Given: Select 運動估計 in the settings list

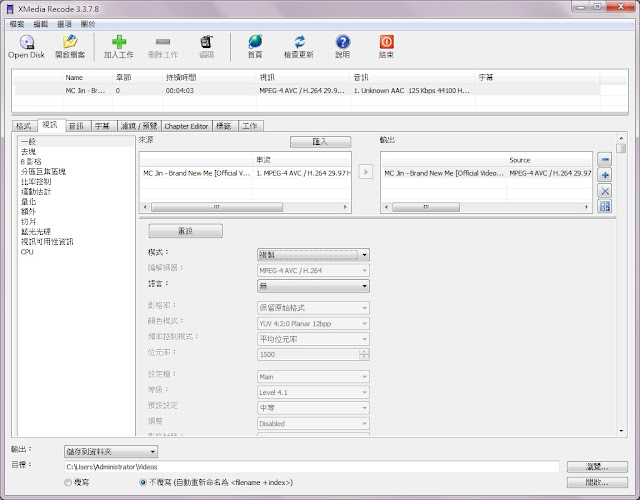Looking at the screenshot, I should click(x=36, y=192).
